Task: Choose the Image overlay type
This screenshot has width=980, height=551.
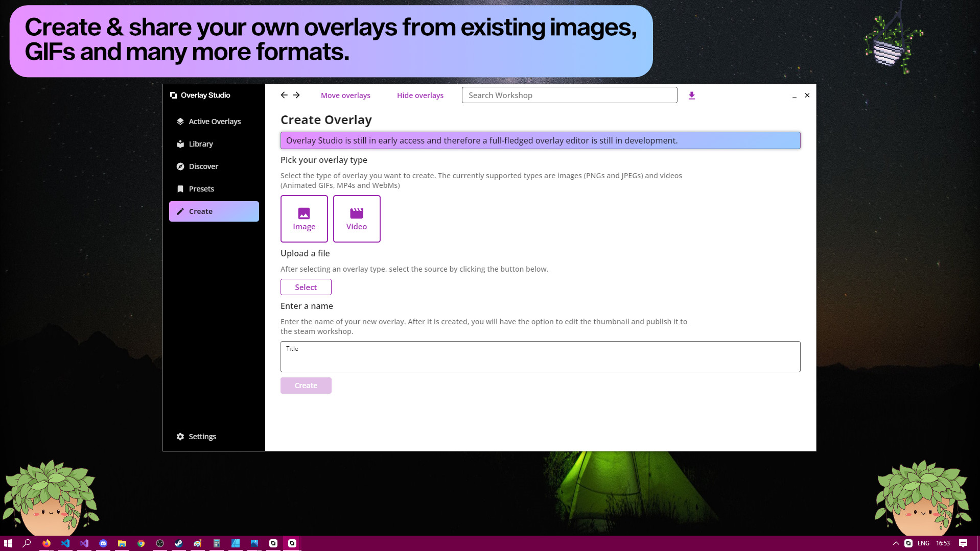Action: 304,219
